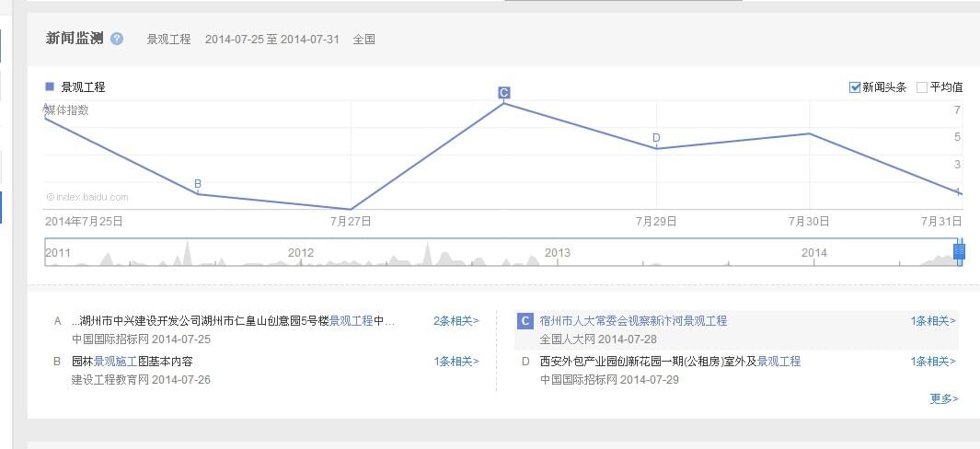Click 2013 on the overview timeline
The width and height of the screenshot is (980, 449).
pos(558,253)
